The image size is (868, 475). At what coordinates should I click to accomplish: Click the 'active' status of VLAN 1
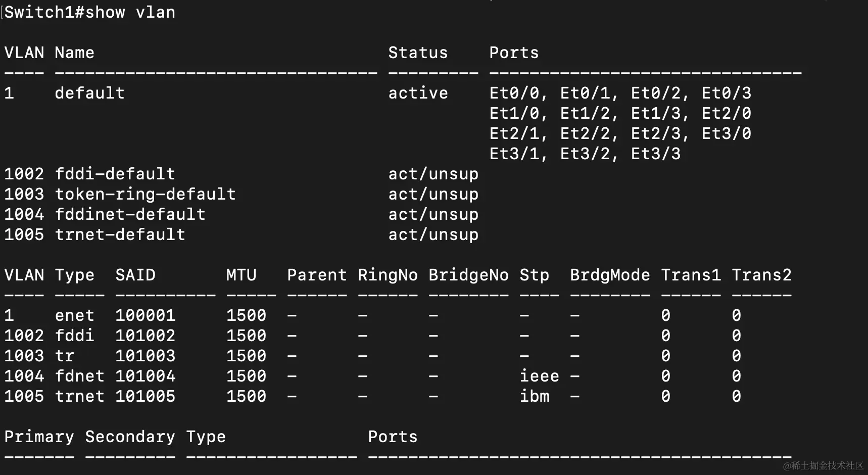[x=418, y=93]
